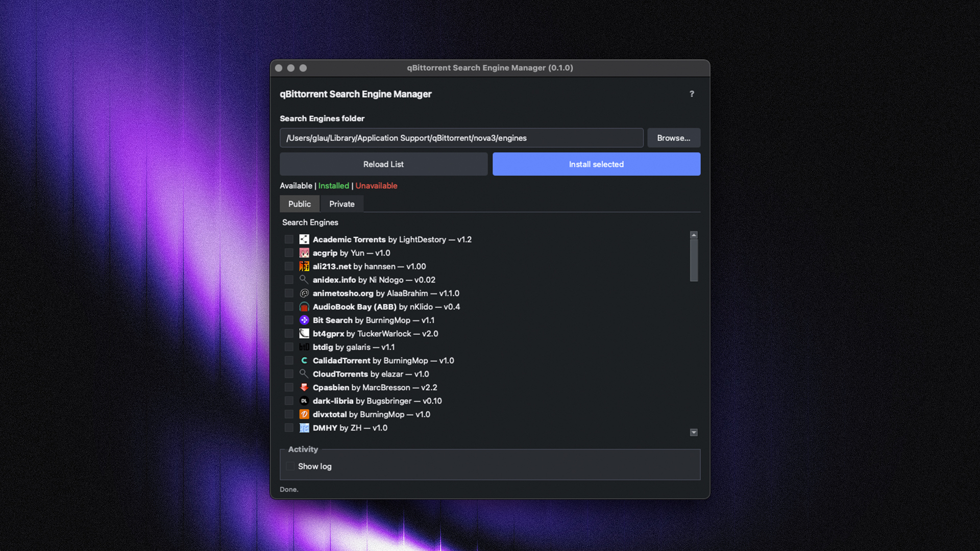This screenshot has width=980, height=551.
Task: Click the Cpasbien red icon
Action: click(304, 388)
